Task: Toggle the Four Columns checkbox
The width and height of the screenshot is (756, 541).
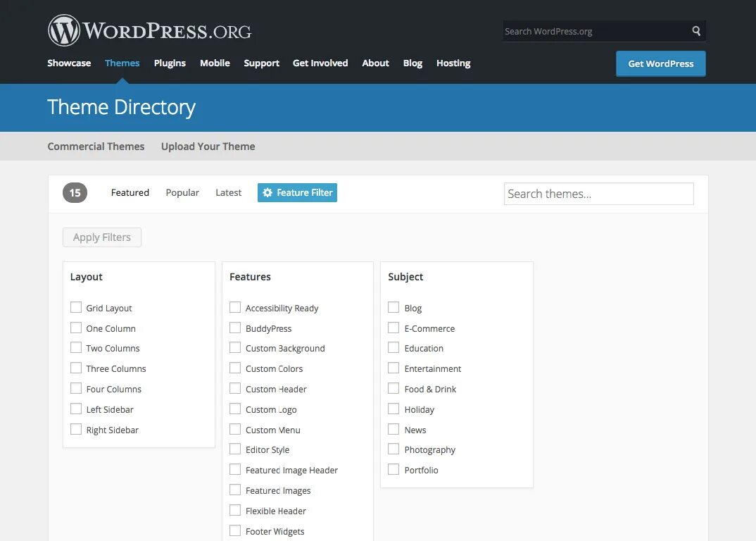Action: tap(76, 389)
